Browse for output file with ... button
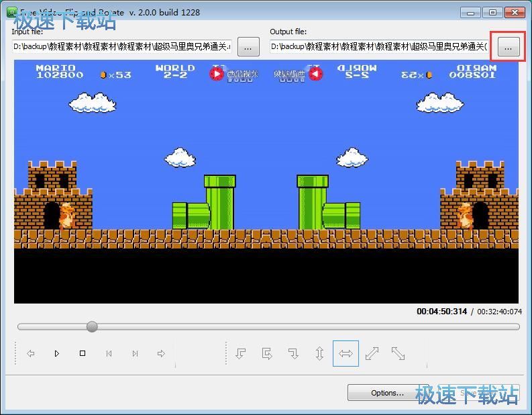 [x=509, y=47]
